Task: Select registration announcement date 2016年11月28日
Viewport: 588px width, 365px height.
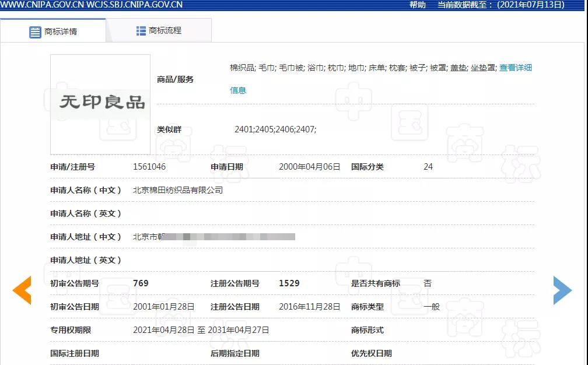Action: click(x=309, y=307)
